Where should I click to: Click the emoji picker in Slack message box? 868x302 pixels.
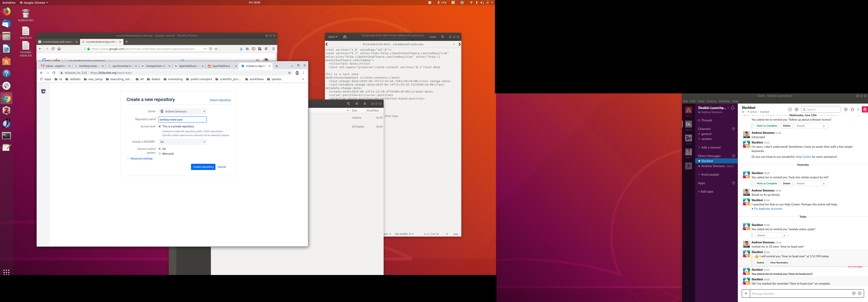pyautogui.click(x=860, y=293)
